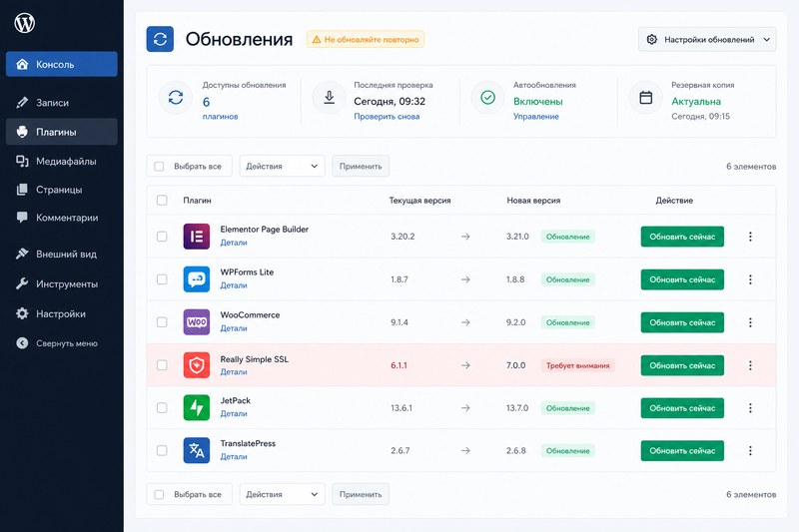Open the bottom 'Действия' dropdown
Image resolution: width=799 pixels, height=532 pixels.
283,494
